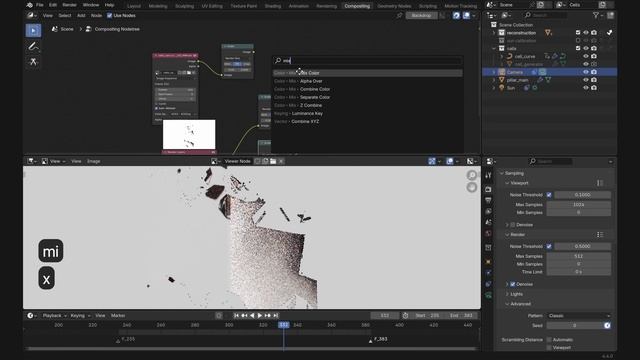Open the Render properties tab icon
Screen dimensions: 640x360
point(489,189)
